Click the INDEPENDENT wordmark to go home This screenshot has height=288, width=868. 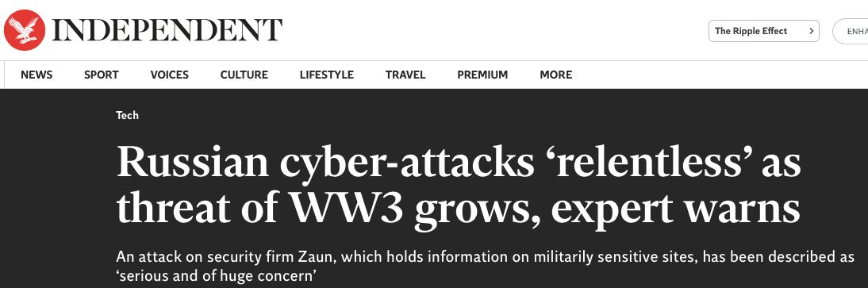click(x=167, y=30)
